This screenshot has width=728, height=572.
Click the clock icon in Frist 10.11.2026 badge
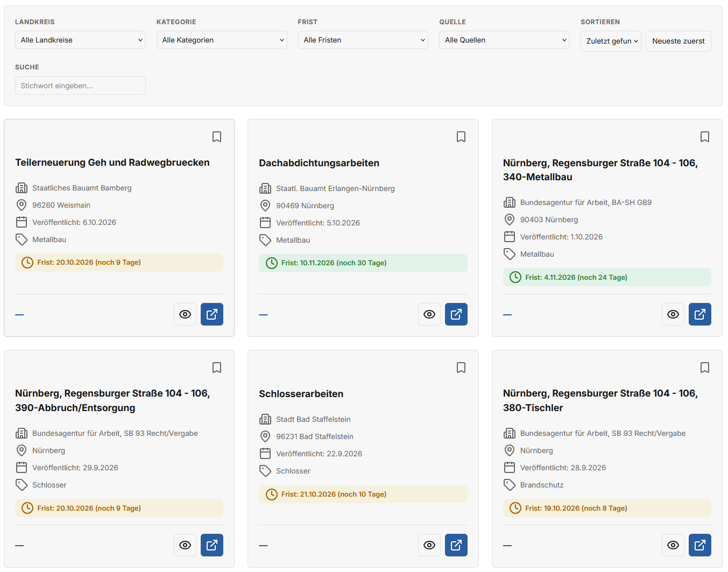tap(272, 263)
